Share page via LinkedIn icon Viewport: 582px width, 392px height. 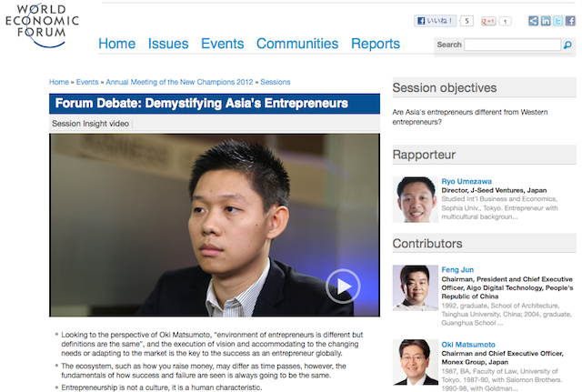546,21
